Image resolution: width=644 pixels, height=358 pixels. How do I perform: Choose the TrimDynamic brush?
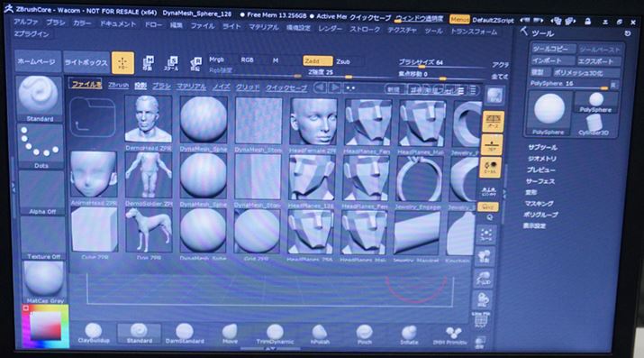[275, 334]
